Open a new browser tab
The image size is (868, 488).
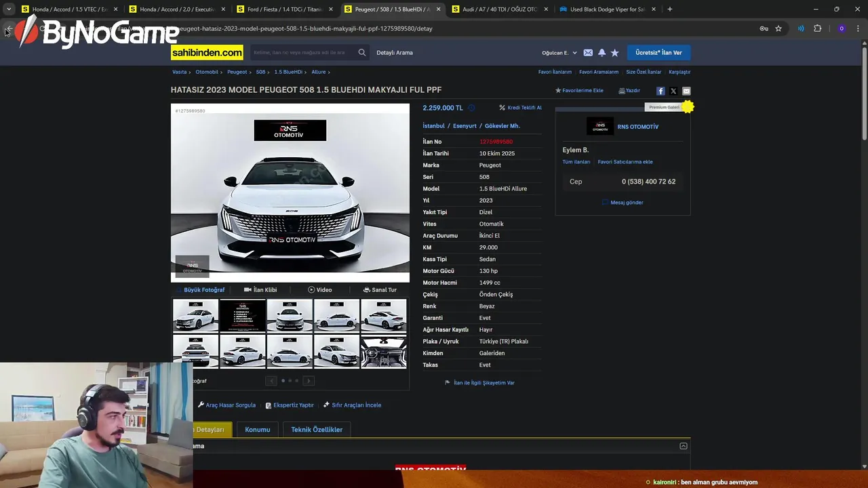click(x=670, y=9)
